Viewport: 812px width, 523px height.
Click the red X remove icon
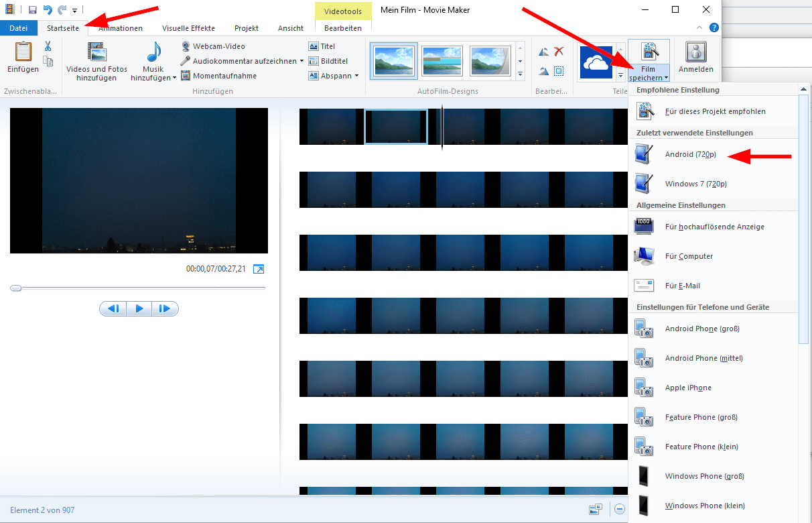[559, 52]
